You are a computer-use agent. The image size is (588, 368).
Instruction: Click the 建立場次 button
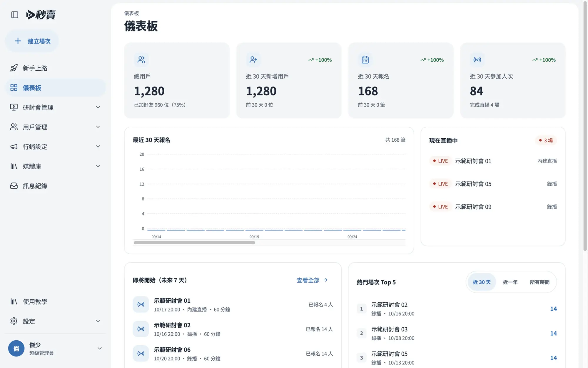32,41
